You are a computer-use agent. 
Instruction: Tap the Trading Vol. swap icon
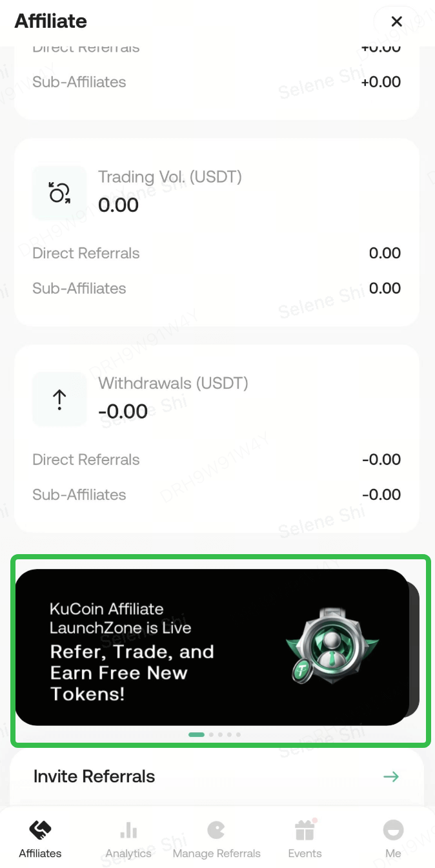59,192
